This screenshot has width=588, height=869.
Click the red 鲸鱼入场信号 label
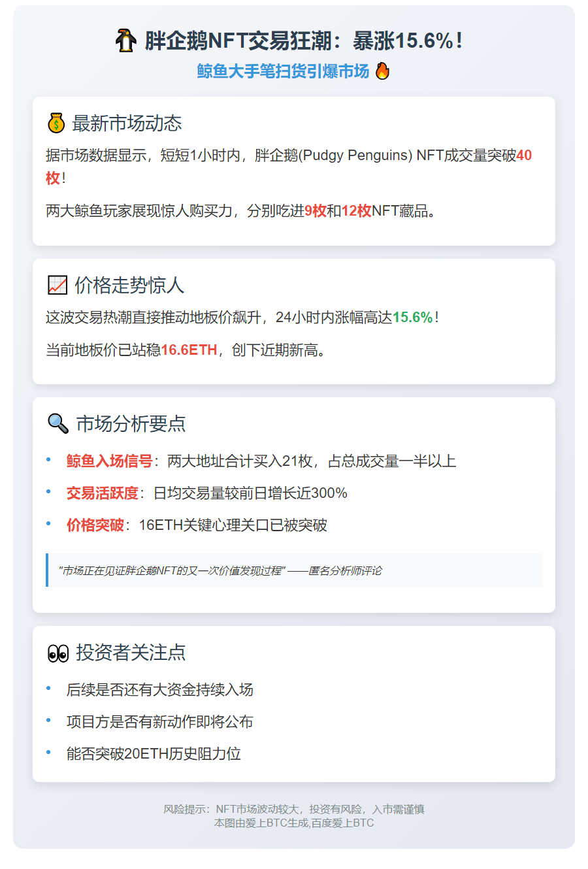109,461
